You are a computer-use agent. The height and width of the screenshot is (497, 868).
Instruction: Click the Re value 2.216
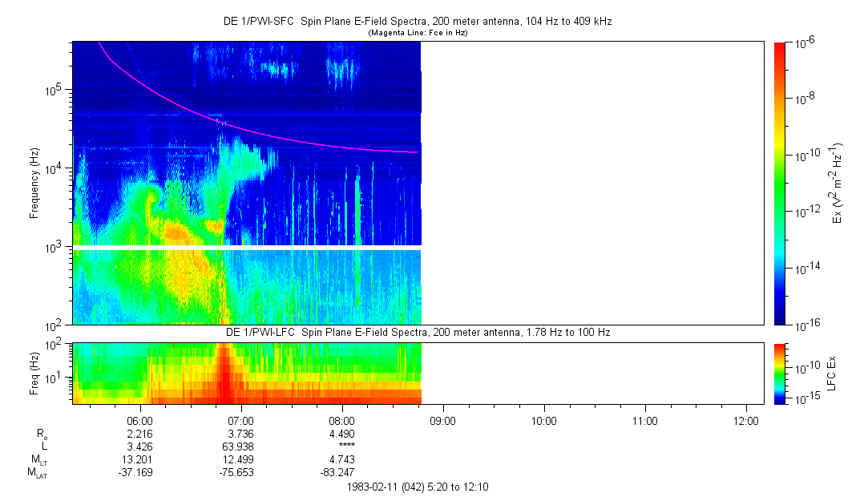pos(139,433)
